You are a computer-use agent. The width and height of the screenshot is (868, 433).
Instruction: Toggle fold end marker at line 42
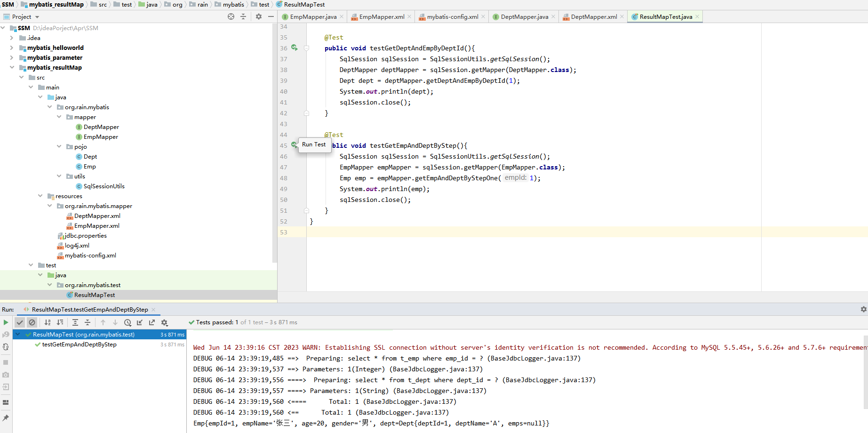point(306,113)
